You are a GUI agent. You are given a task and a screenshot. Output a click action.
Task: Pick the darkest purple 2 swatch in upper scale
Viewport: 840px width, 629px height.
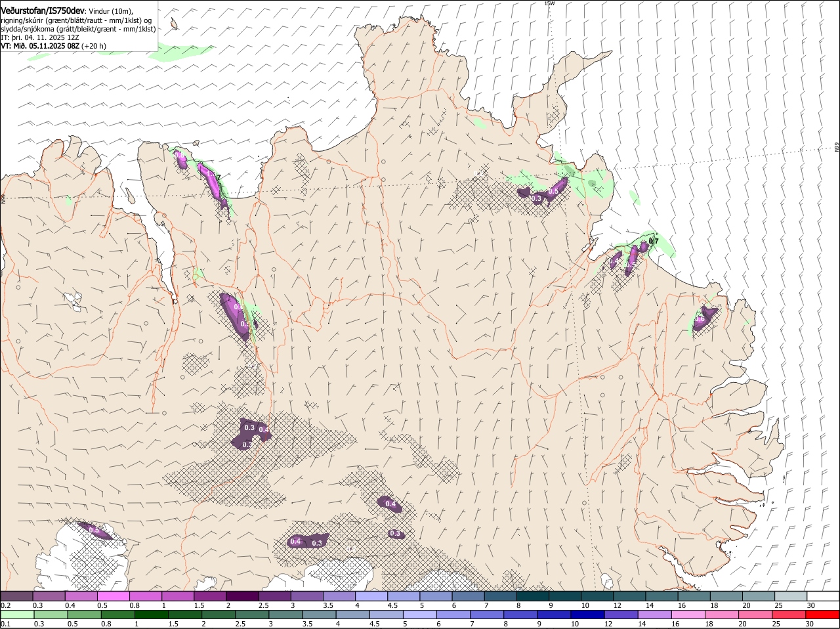(x=243, y=596)
